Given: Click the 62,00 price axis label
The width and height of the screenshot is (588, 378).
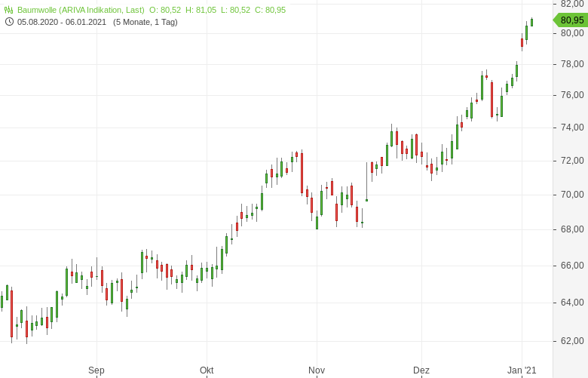Looking at the screenshot, I should [572, 341].
